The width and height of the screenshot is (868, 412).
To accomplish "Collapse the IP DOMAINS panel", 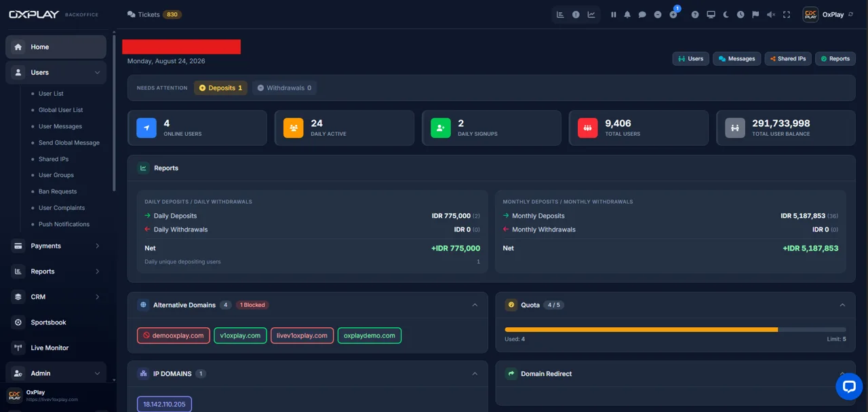I will pos(475,373).
